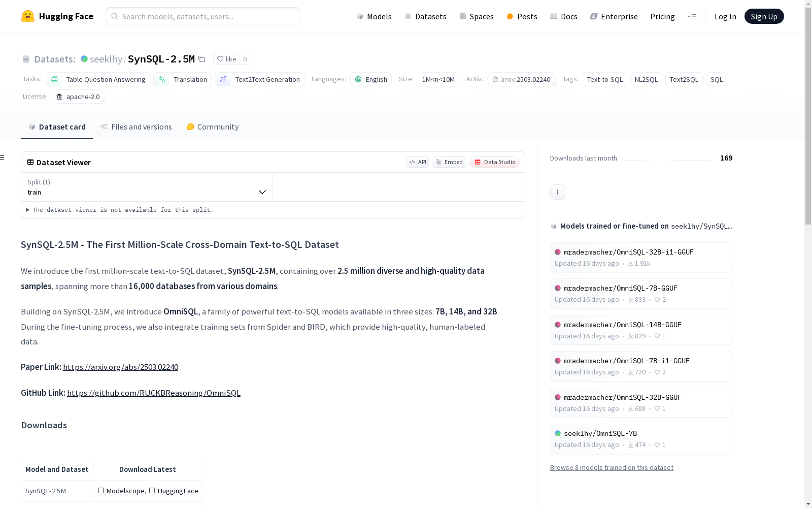
Task: Open seeklhy/OmniSQL-7B model card
Action: point(641,439)
